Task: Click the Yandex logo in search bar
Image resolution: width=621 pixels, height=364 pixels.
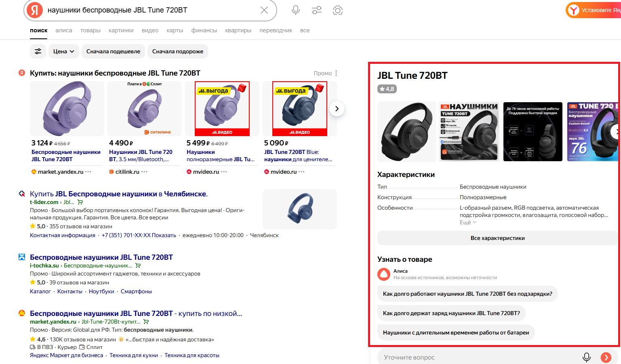Action: [35, 10]
